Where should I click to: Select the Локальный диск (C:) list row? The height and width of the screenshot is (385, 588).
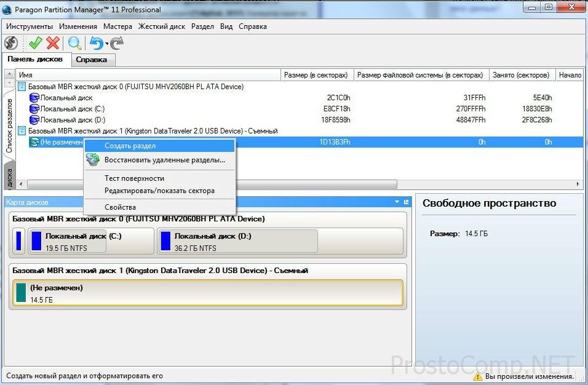(73, 109)
